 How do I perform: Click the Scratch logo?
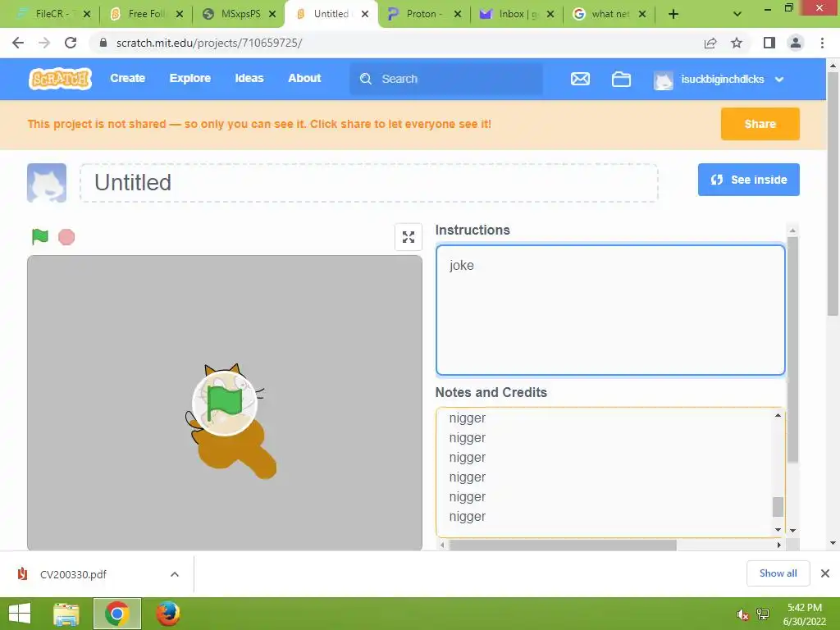(60, 79)
